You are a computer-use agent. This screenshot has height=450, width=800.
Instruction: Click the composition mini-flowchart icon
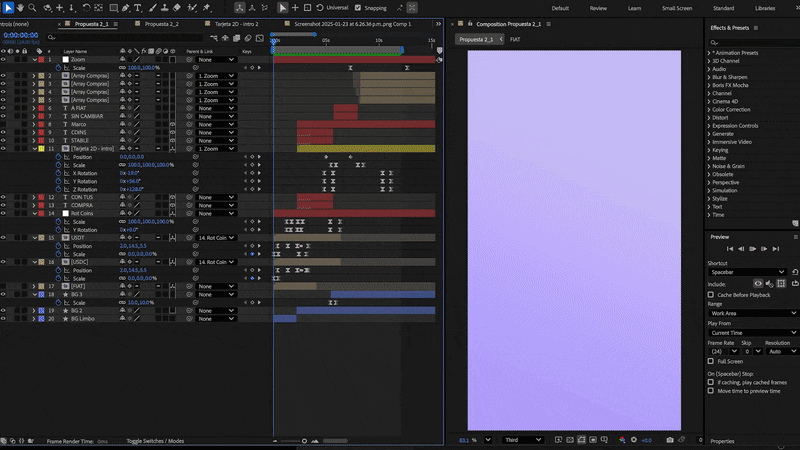(214, 38)
